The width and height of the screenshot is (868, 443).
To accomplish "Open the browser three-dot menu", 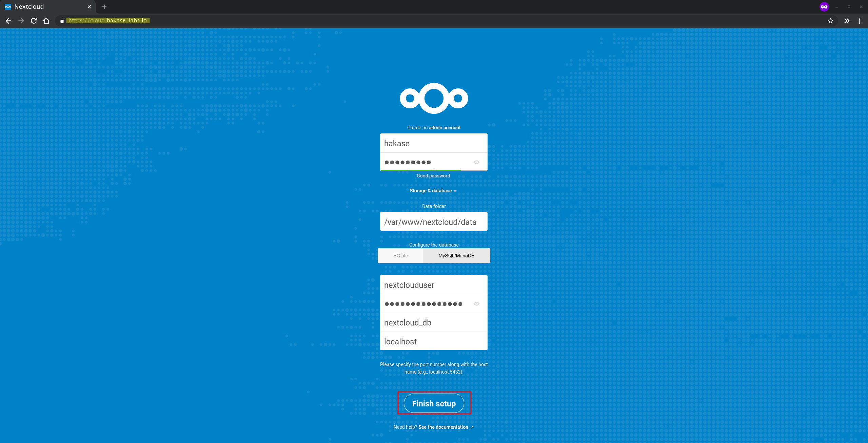I will 860,21.
